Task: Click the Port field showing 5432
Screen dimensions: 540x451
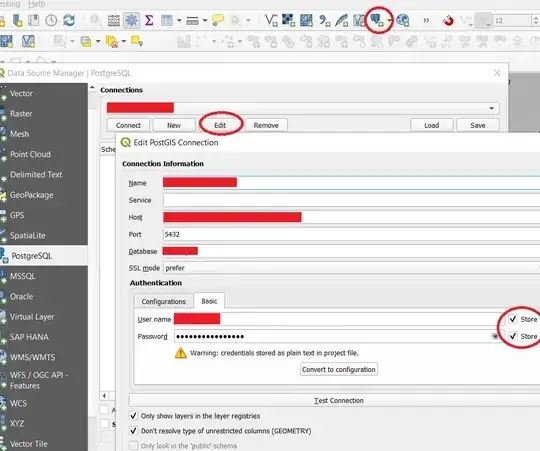Action: [x=352, y=234]
